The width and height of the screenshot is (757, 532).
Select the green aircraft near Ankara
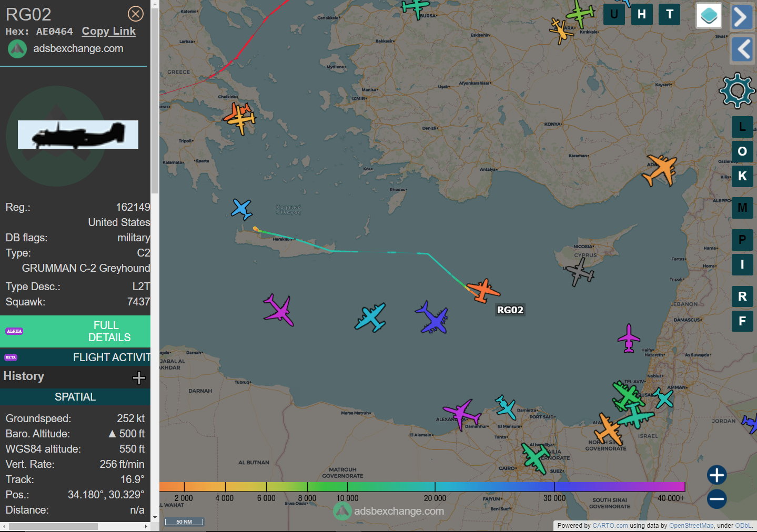click(580, 13)
